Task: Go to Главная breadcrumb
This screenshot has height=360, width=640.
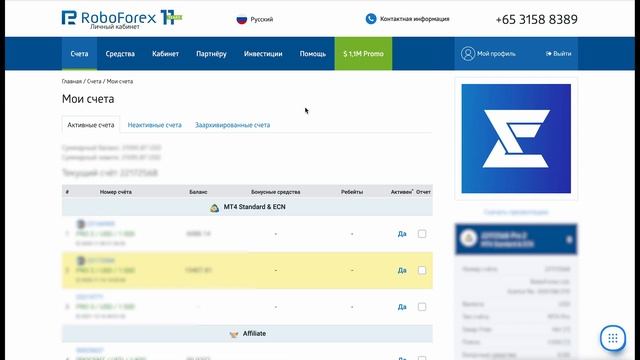Action: (72, 81)
